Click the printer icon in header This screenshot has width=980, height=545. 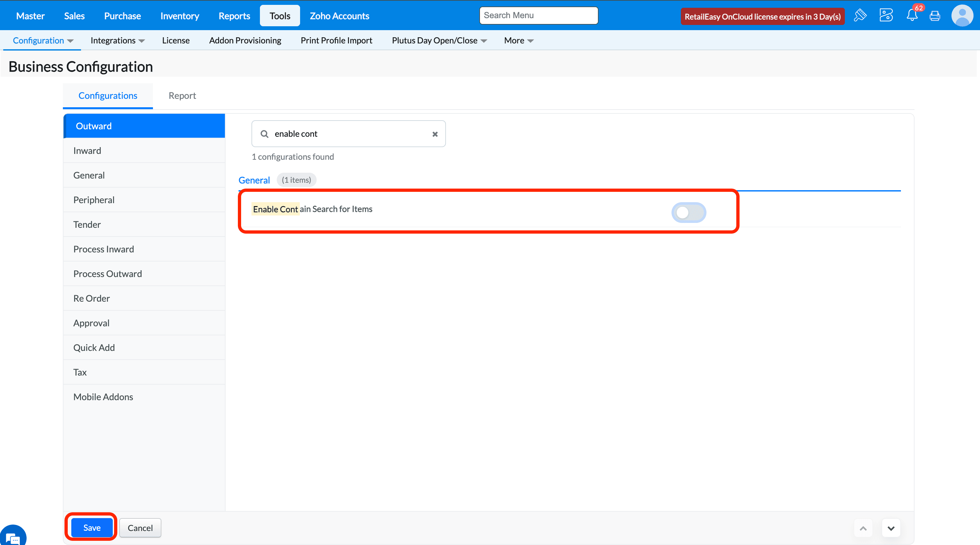tap(935, 16)
